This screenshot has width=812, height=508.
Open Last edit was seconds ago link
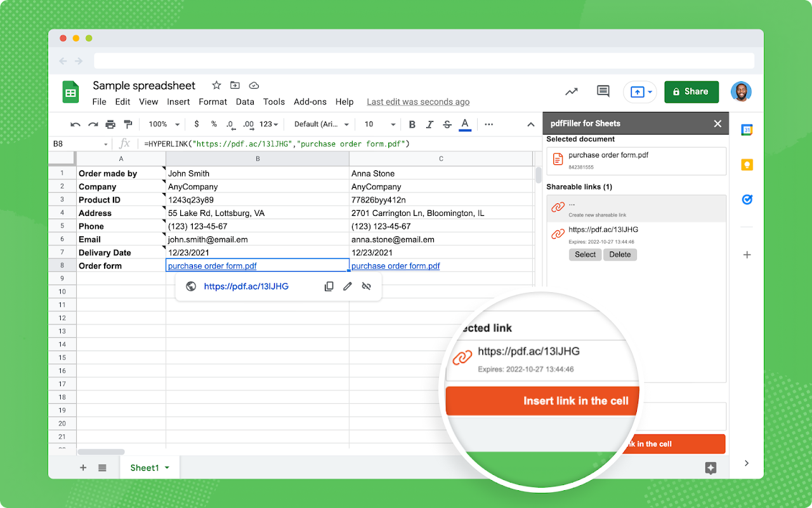[418, 102]
